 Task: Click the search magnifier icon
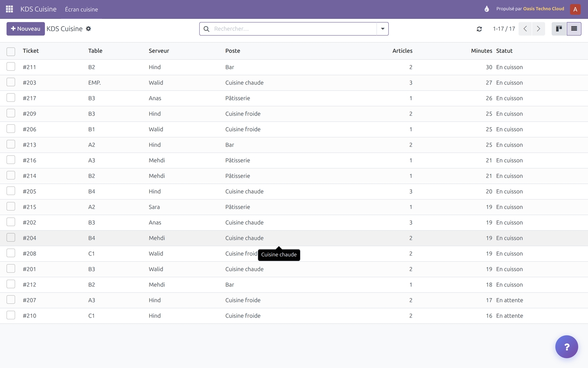point(207,29)
